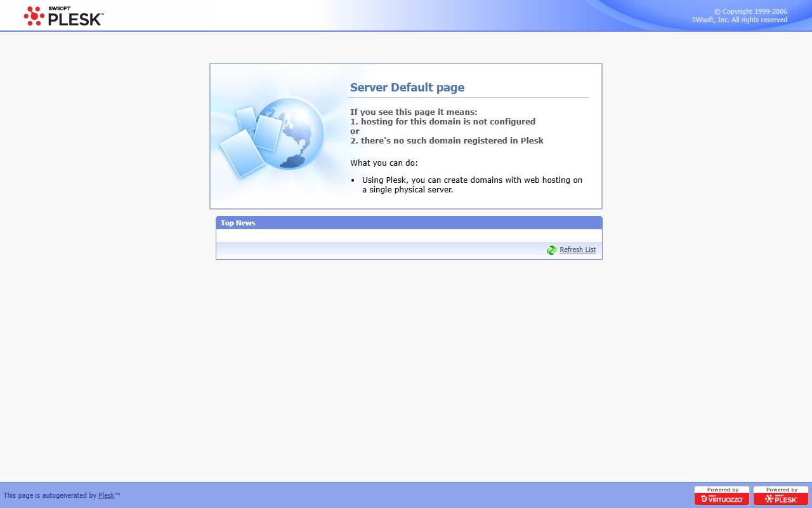812x508 pixels.
Task: Click 'This page is autogenerated by' footer text
Action: pos(50,495)
